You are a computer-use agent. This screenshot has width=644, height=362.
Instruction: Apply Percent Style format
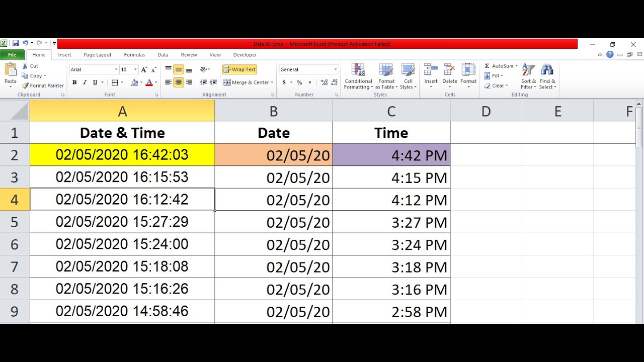click(299, 82)
